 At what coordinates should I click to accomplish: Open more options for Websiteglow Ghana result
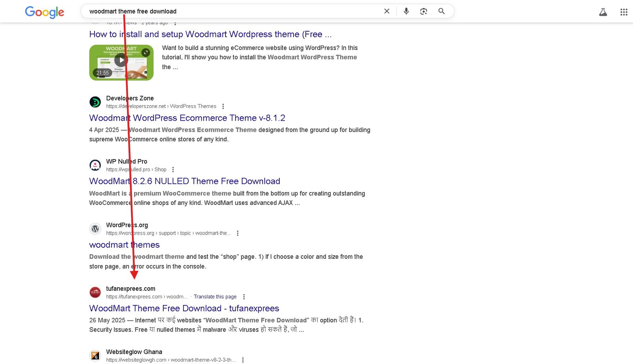[243, 360]
